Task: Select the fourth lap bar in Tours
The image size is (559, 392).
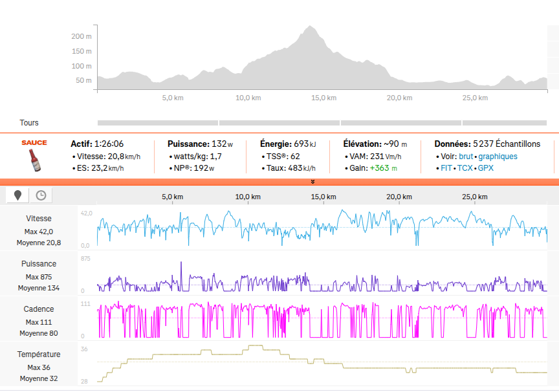Action: pos(505,123)
